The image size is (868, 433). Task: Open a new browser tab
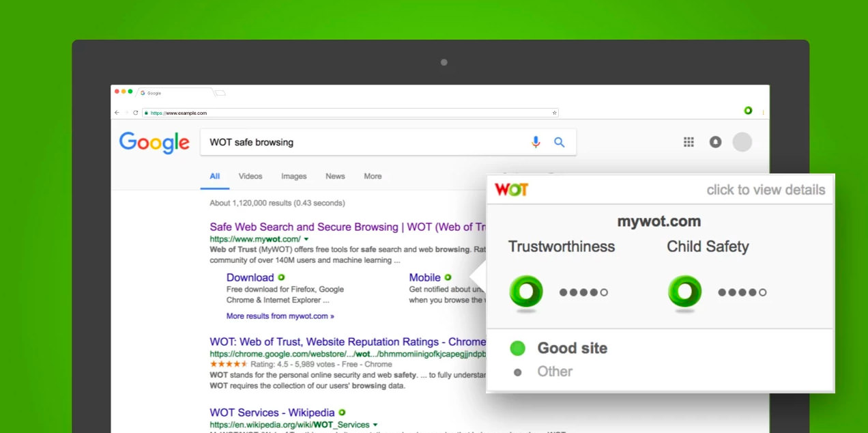click(x=220, y=93)
